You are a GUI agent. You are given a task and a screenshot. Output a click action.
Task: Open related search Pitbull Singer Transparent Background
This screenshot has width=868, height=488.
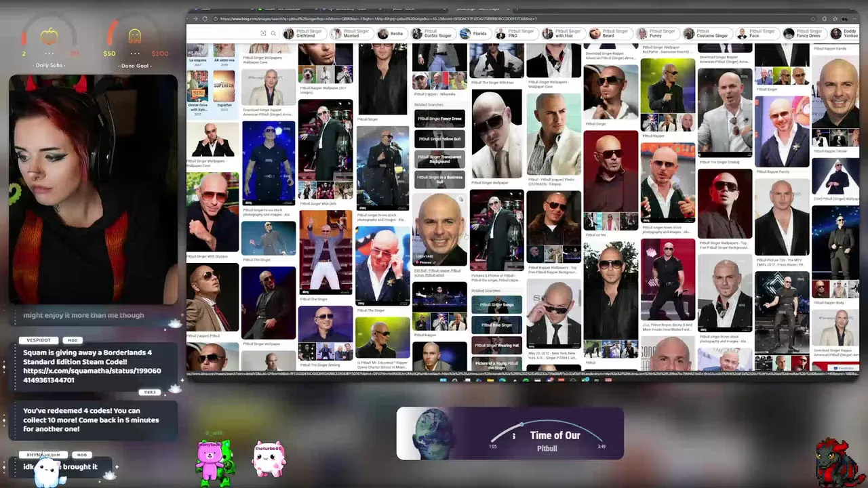[439, 159]
